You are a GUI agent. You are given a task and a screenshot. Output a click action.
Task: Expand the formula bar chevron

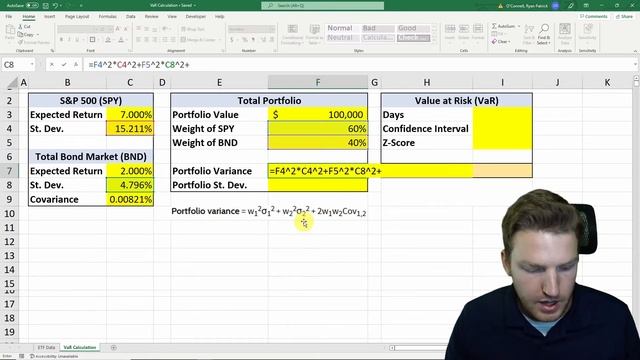[635, 64]
